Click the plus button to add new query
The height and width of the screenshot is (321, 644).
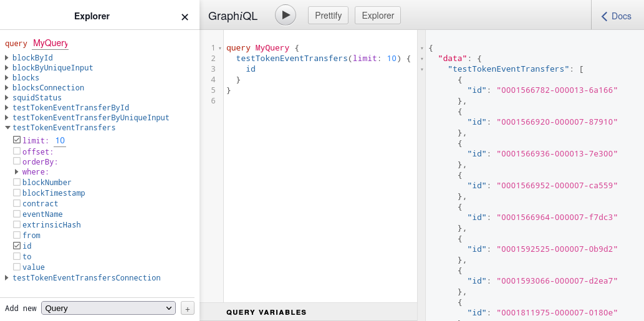tap(188, 309)
